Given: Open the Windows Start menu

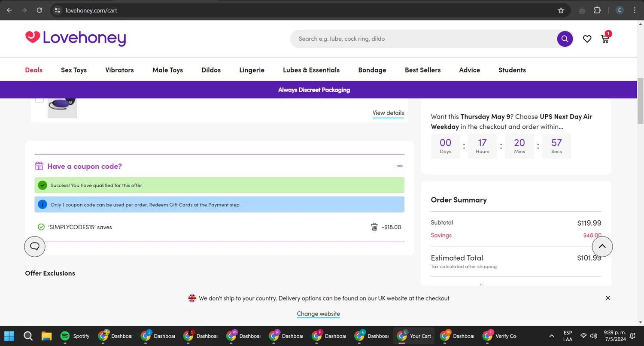Looking at the screenshot, I should [9, 336].
